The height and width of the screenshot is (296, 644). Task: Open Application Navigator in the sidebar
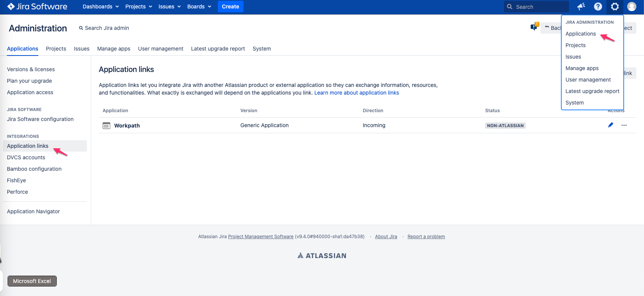coord(33,211)
